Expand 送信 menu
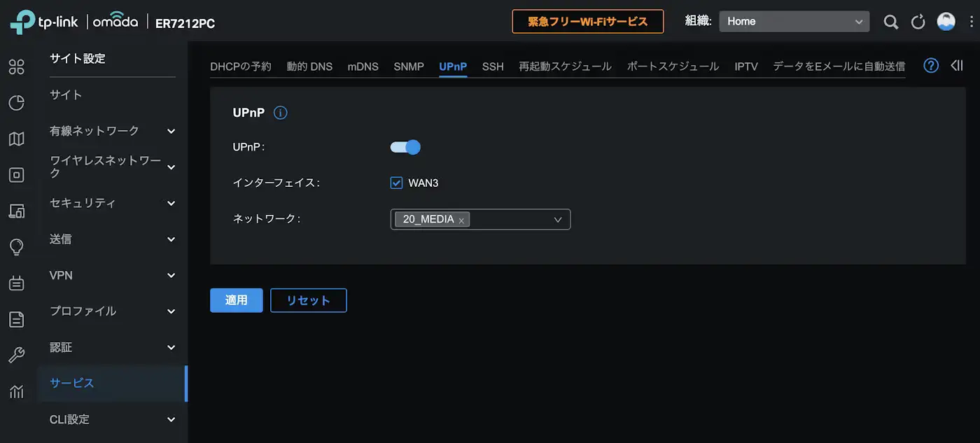This screenshot has width=980, height=443. (112, 239)
